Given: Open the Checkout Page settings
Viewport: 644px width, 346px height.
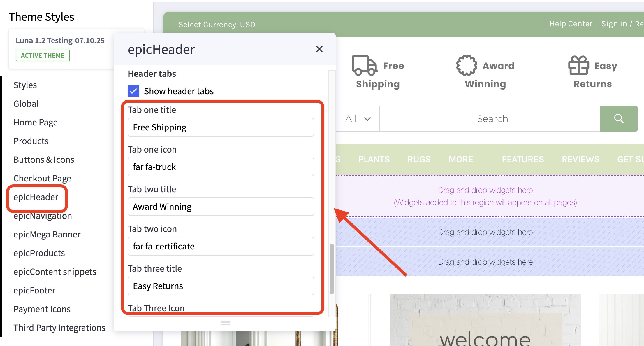Looking at the screenshot, I should click(42, 178).
